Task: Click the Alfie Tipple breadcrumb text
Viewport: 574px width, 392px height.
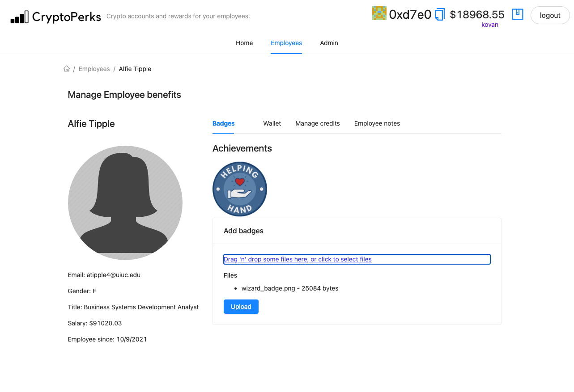Action: click(135, 69)
